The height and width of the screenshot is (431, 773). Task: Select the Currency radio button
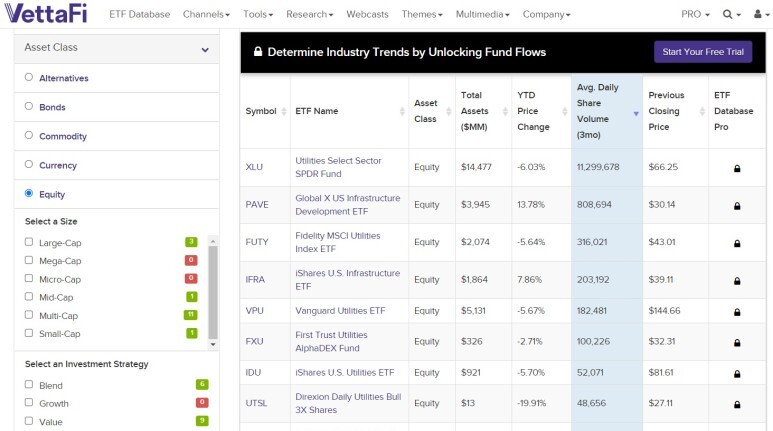point(29,164)
